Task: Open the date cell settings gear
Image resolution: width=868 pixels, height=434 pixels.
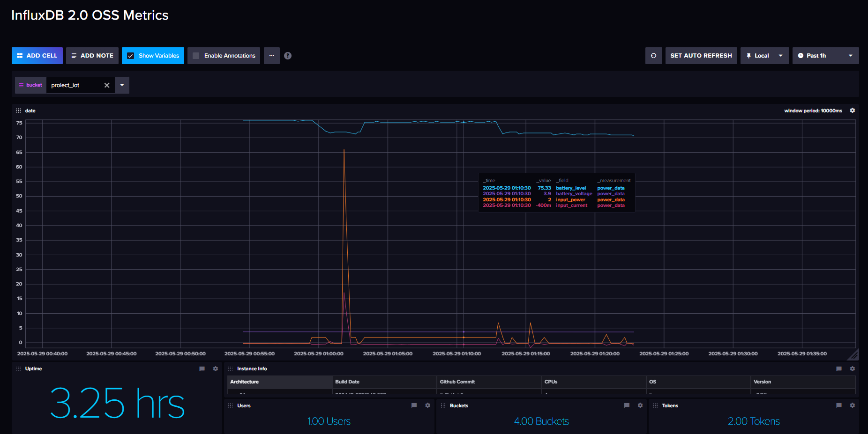Action: point(853,110)
